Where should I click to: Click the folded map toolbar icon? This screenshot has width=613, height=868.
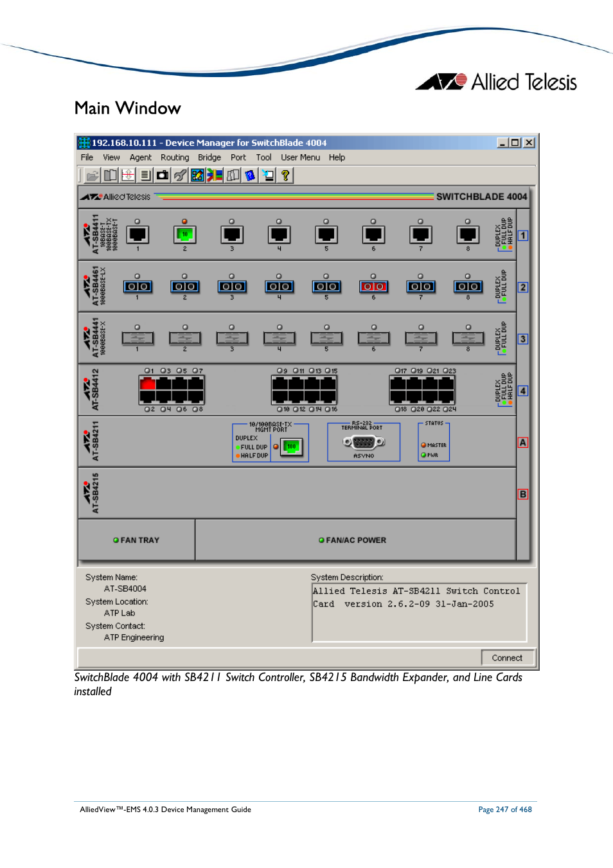tap(233, 175)
